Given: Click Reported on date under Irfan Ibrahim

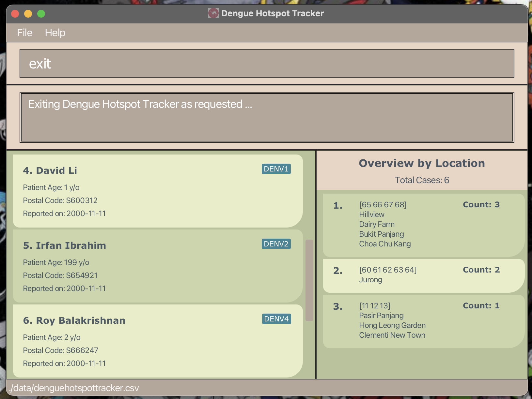Looking at the screenshot, I should [x=64, y=288].
